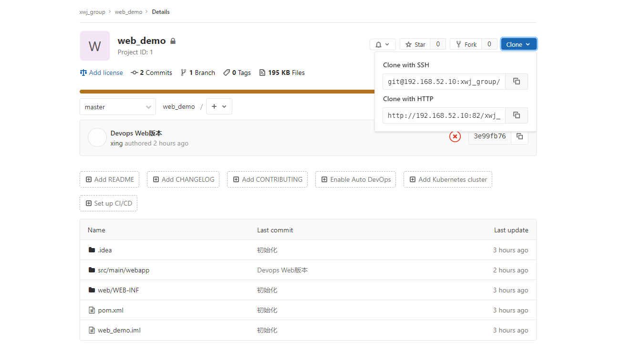Open 初始化 commit for pom.xml row
The height and width of the screenshot is (364, 633).
point(267,310)
